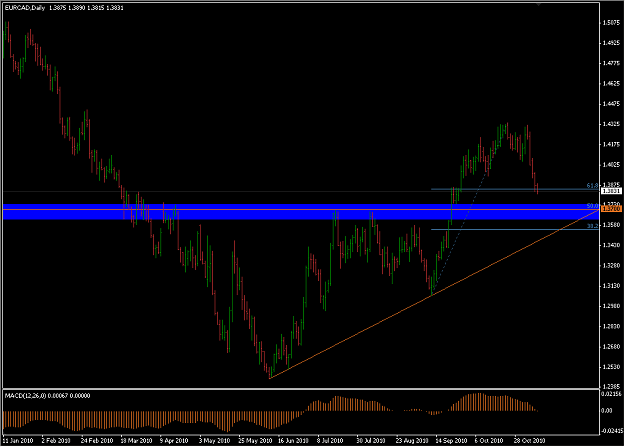Click the 18 Mar 2010 date label
The height and width of the screenshot is (447, 625).
coord(136,441)
